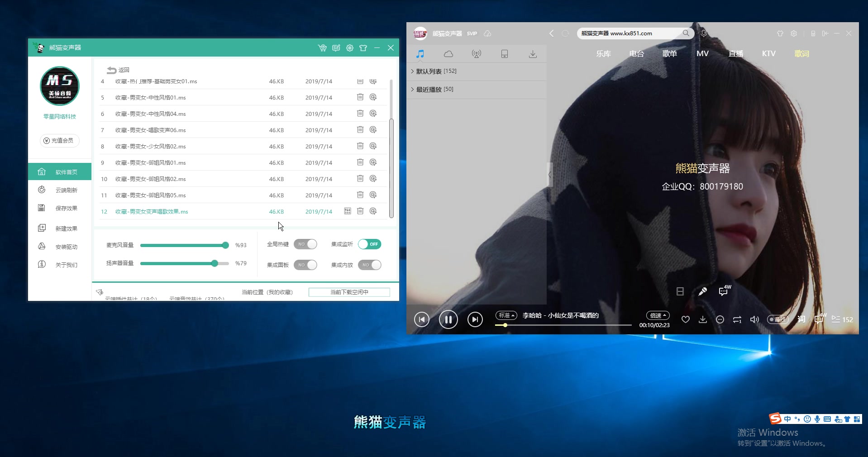Expand the 默认列表 [152] playlist

coord(477,71)
